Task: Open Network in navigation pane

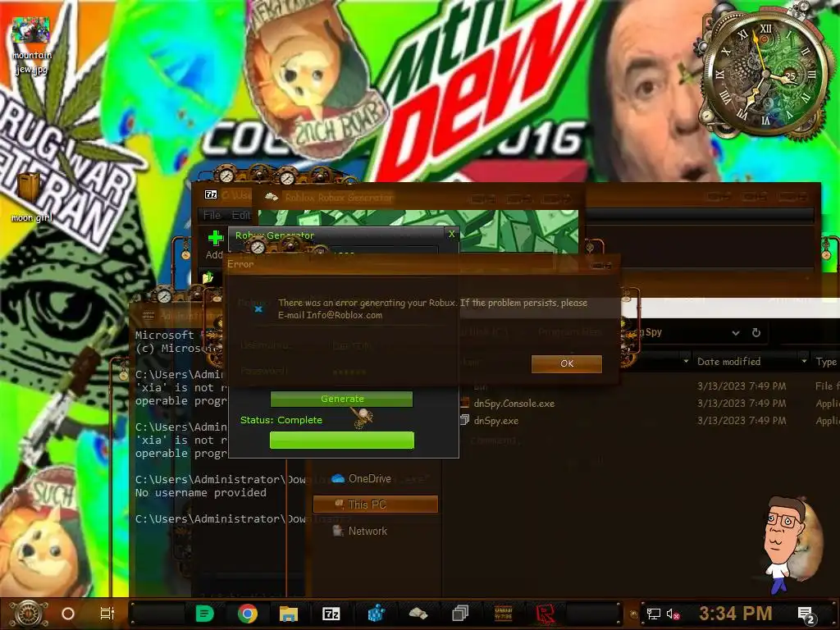Action: click(x=367, y=531)
